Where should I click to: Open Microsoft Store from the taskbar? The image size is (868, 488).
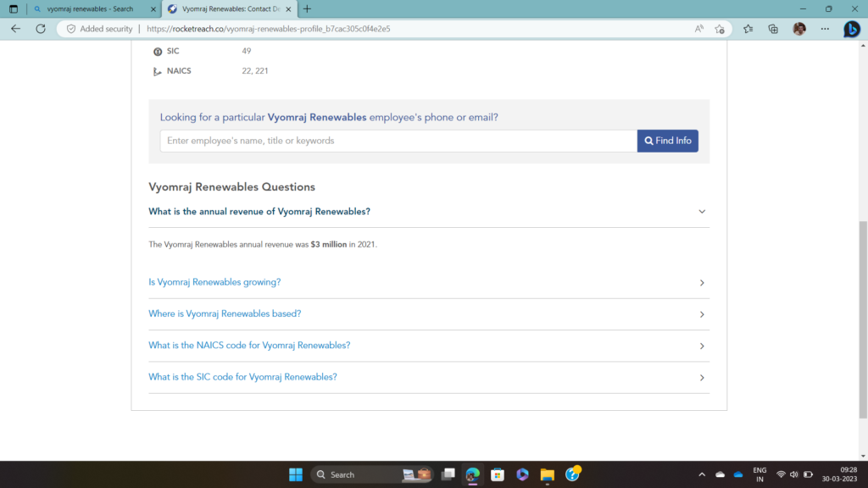tap(498, 474)
